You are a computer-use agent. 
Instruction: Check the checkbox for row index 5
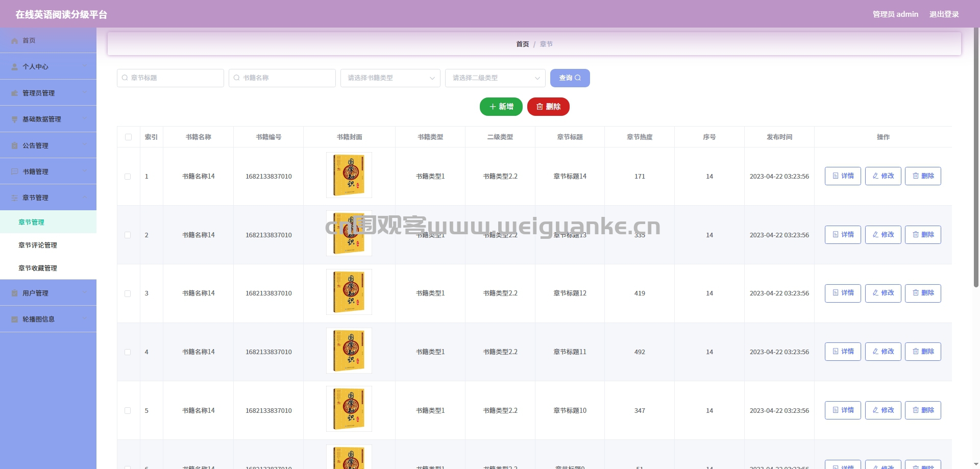click(x=128, y=411)
